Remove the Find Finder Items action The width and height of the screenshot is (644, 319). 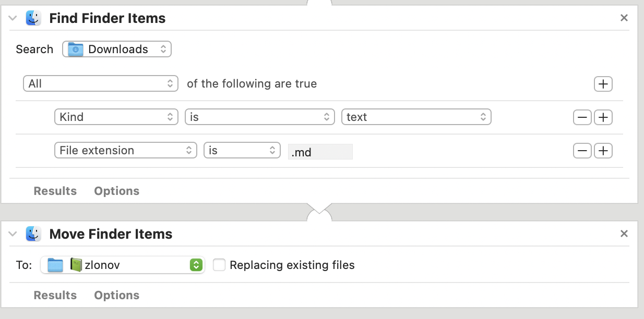[x=624, y=18]
